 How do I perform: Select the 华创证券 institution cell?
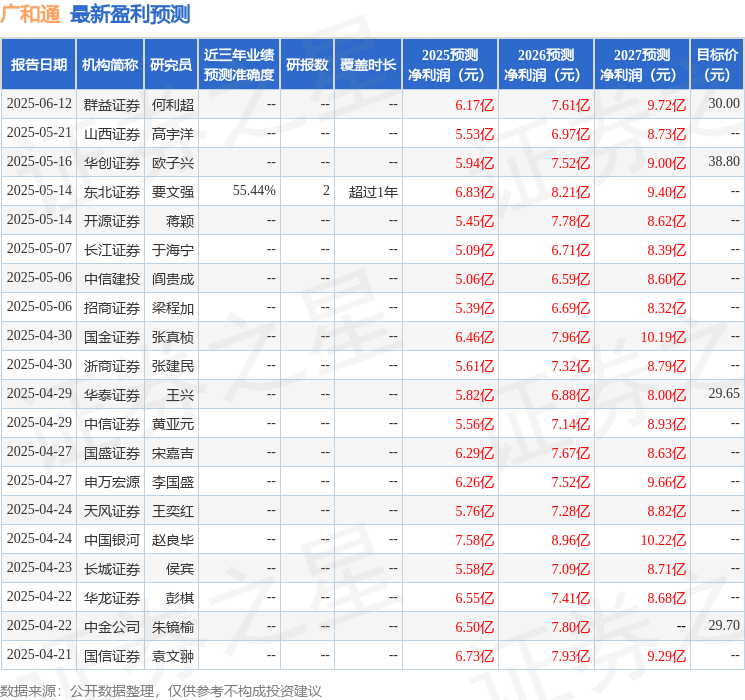click(x=112, y=163)
